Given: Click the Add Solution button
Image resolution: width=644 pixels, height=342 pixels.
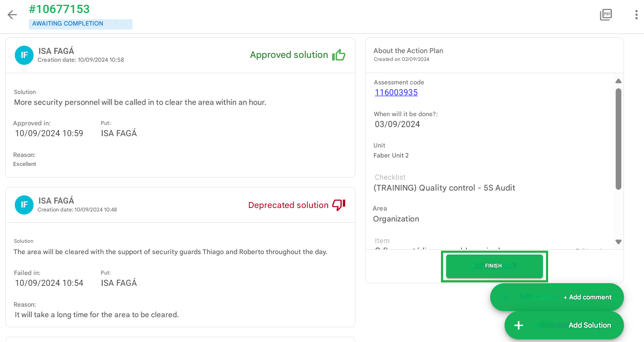Looking at the screenshot, I should 564,325.
